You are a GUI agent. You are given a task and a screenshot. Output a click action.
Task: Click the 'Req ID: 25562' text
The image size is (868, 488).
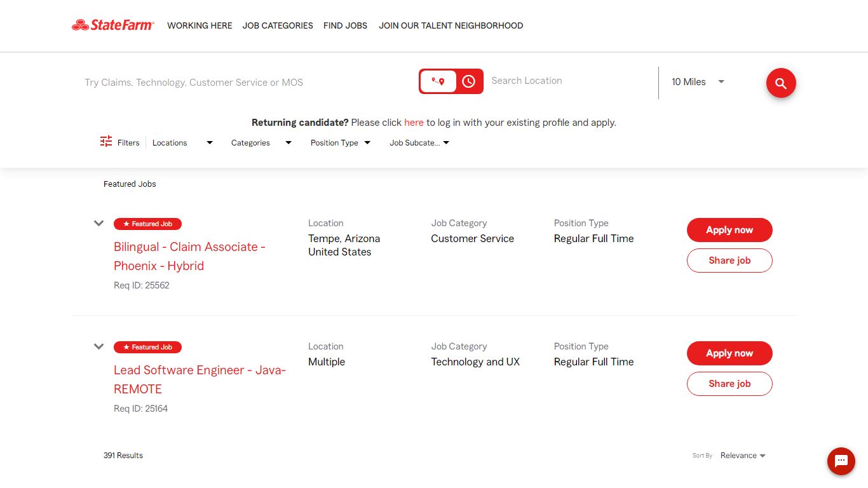point(142,285)
